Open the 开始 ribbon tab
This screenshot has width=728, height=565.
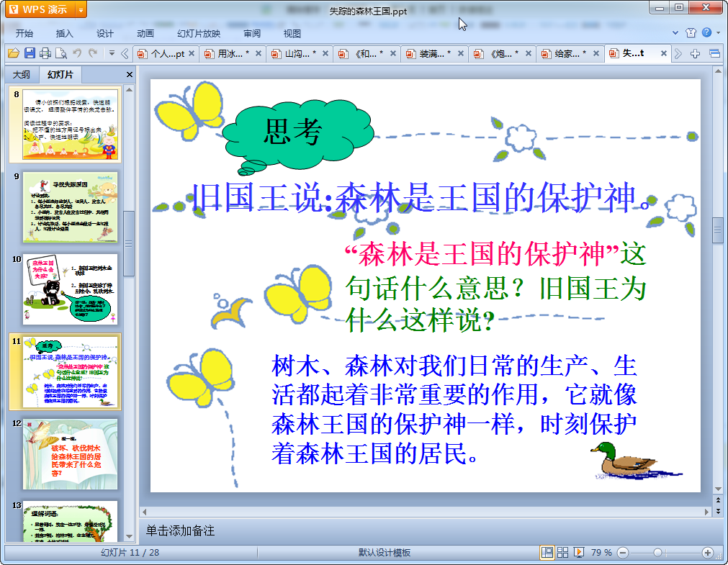point(24,33)
